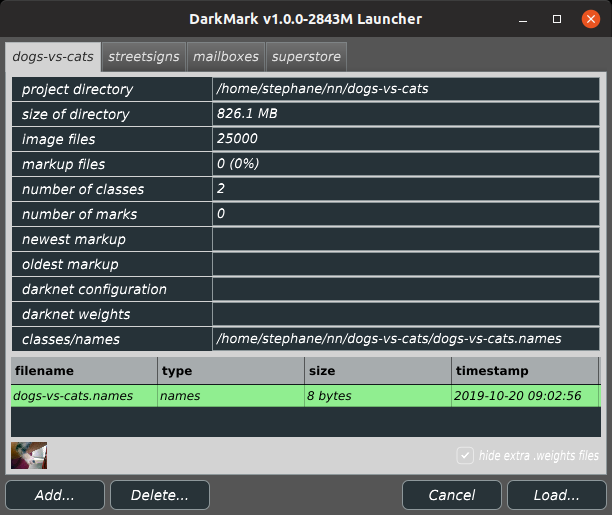Image resolution: width=612 pixels, height=515 pixels.
Task: Click the darknet weights label
Action: 112,314
